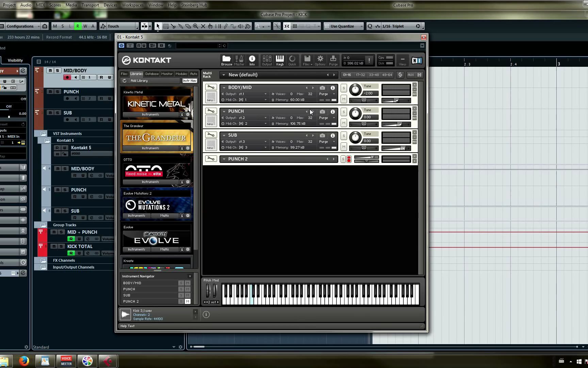Click the info icon on SUB instrument

tap(333, 136)
